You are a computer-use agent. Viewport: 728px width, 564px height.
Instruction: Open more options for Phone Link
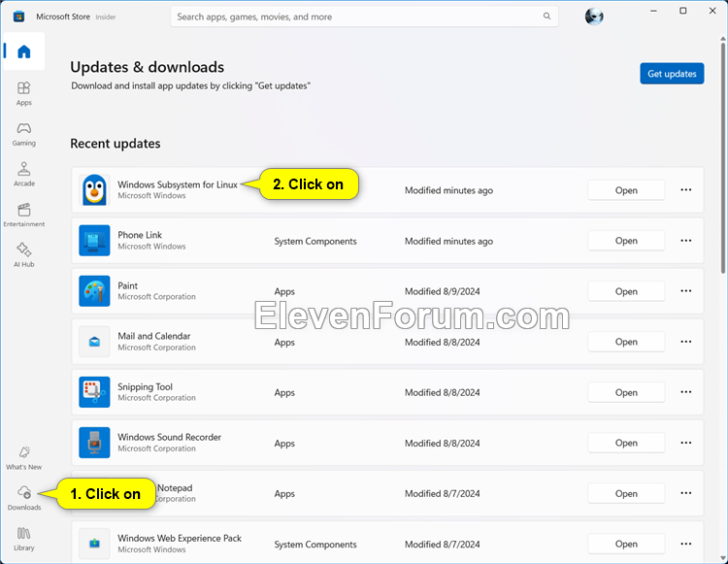pyautogui.click(x=685, y=241)
